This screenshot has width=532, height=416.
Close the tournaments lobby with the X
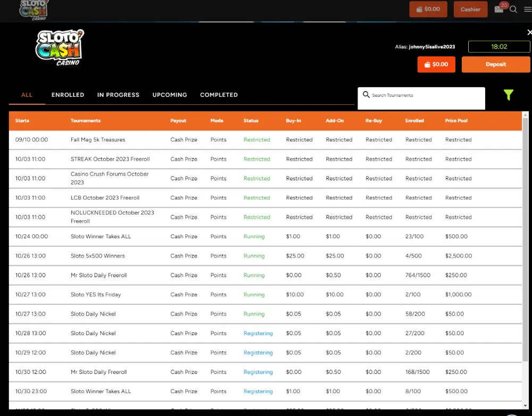[x=529, y=32]
